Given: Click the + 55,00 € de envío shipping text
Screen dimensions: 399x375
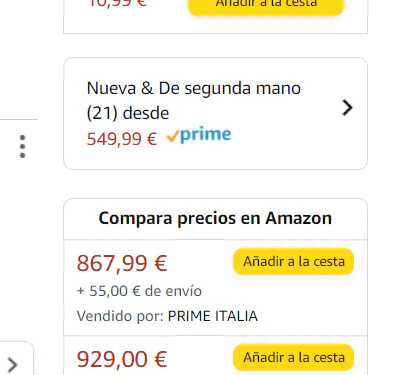Looking at the screenshot, I should click(139, 291).
